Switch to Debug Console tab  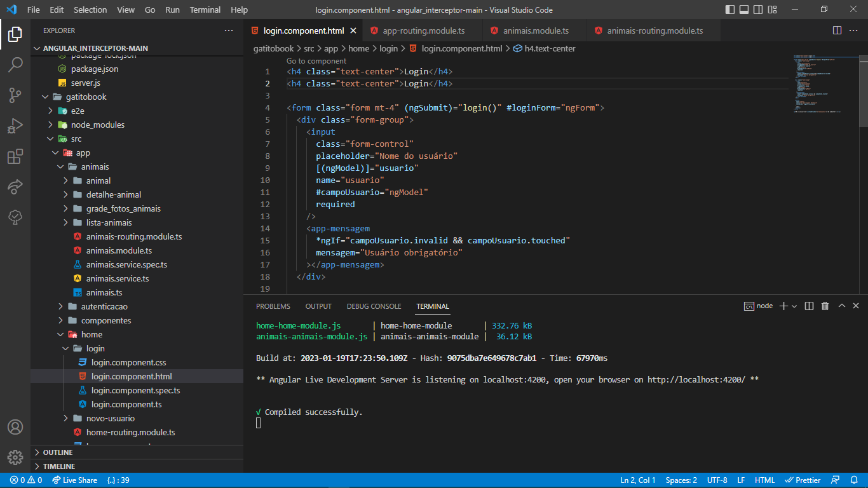coord(374,306)
